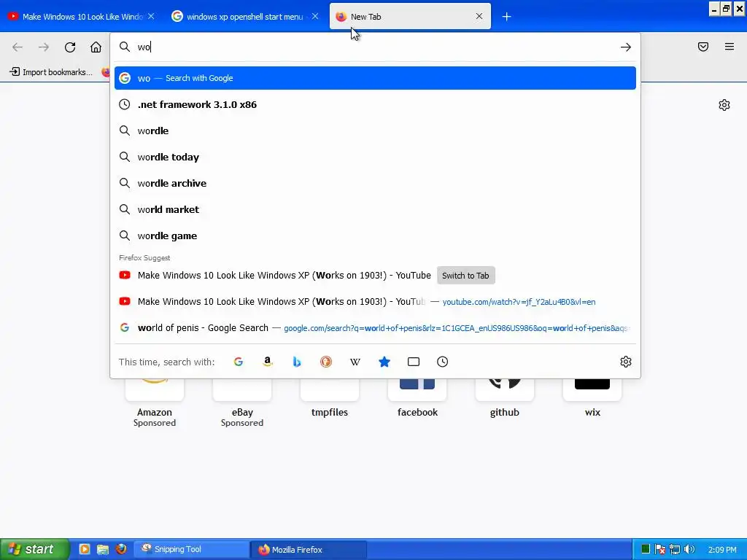
Task: Switch to Snipping Tool taskbar button
Action: click(x=191, y=550)
